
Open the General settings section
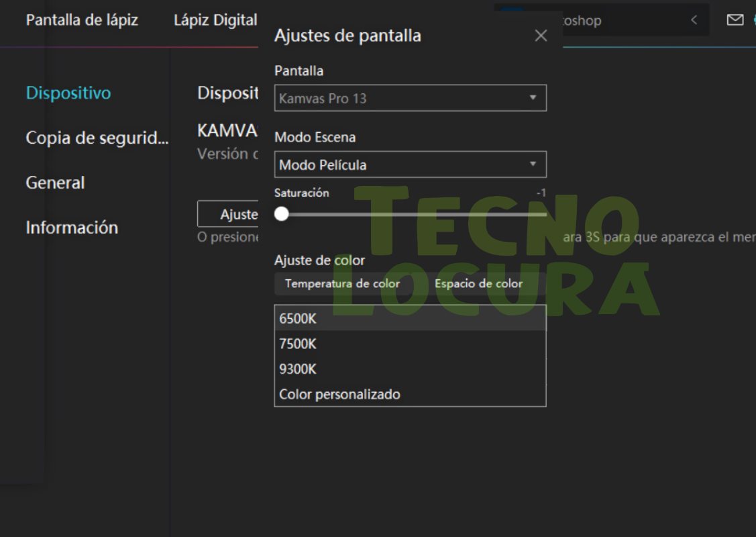(x=55, y=183)
